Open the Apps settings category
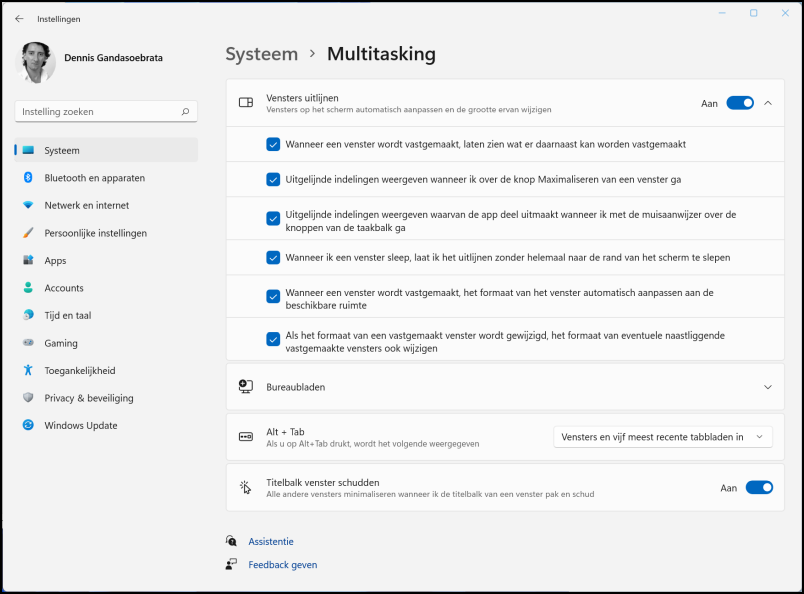This screenshot has height=594, width=804. click(106, 260)
